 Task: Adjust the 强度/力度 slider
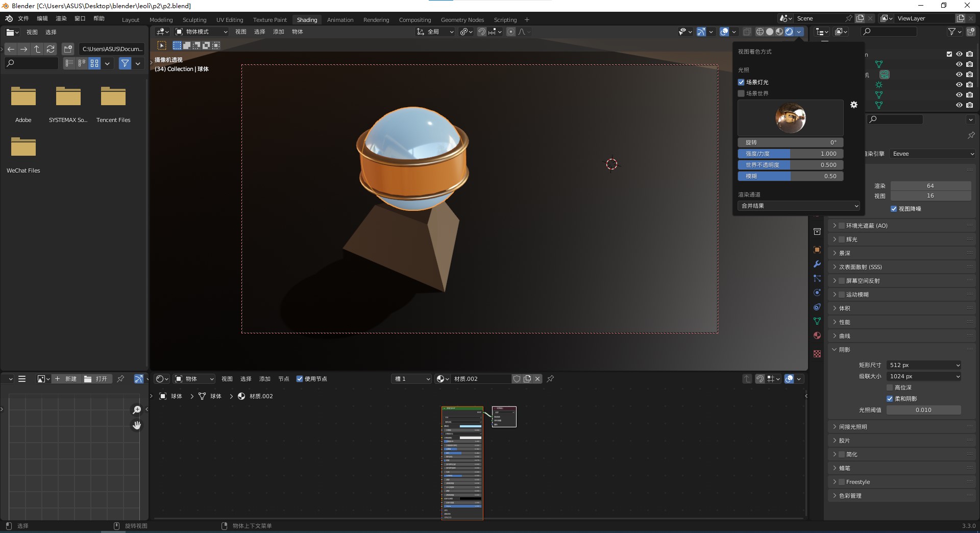(790, 154)
